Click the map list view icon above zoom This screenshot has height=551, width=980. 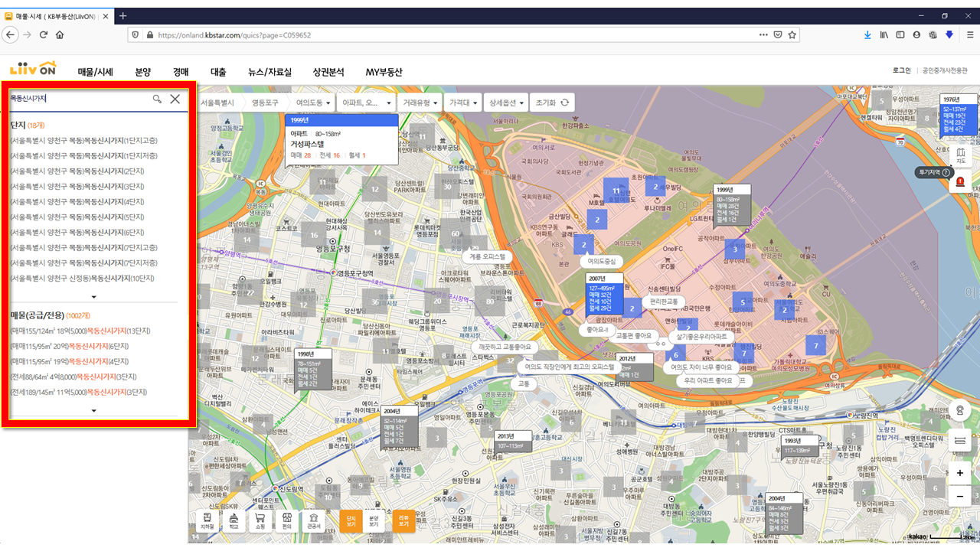pyautogui.click(x=960, y=441)
